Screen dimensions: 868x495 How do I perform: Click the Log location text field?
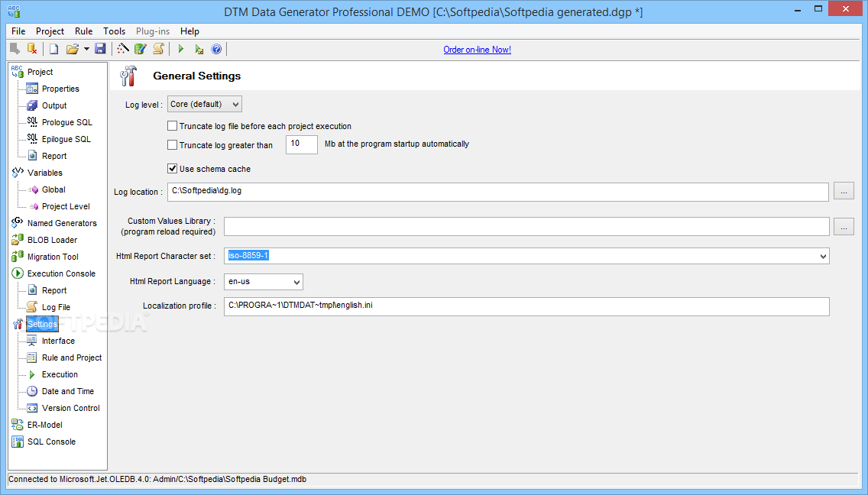pos(497,192)
